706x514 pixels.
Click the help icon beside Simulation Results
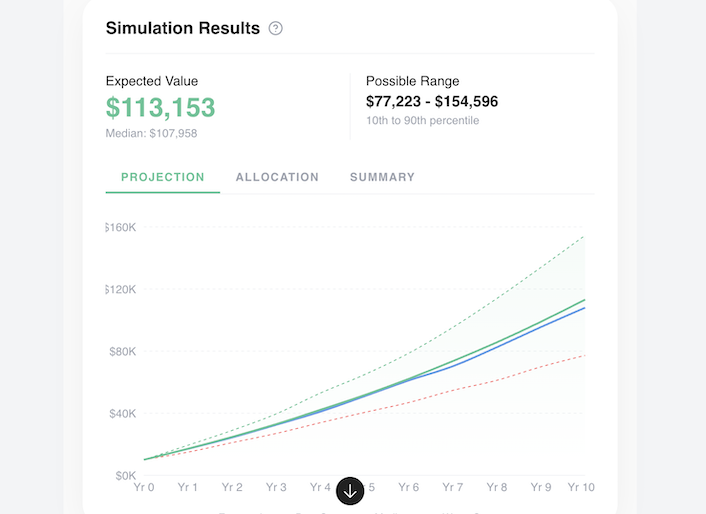[276, 28]
